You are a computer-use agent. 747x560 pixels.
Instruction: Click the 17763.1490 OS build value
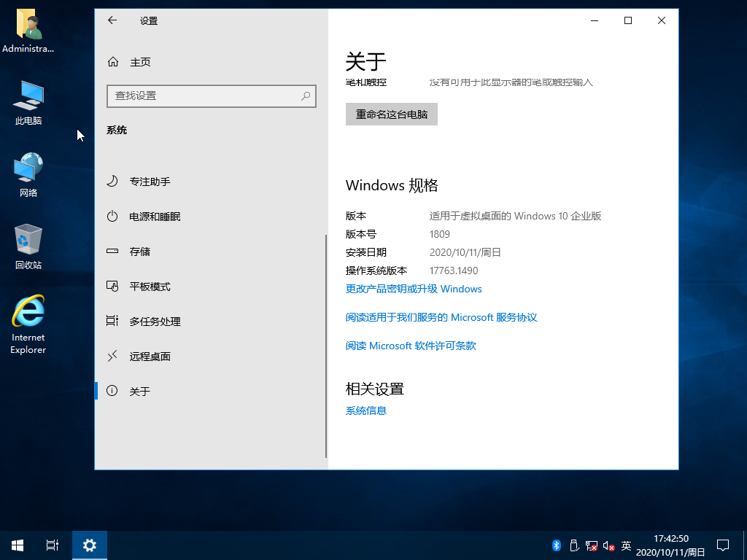454,271
